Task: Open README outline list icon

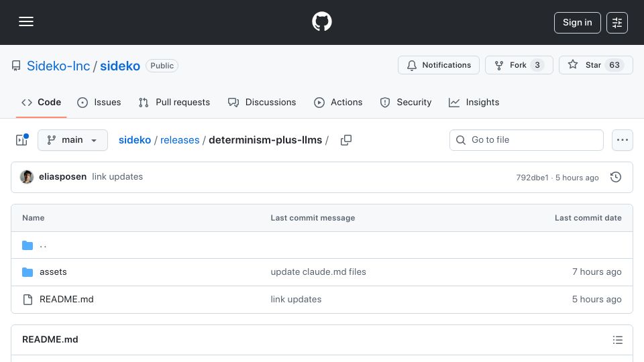Action: (x=617, y=340)
